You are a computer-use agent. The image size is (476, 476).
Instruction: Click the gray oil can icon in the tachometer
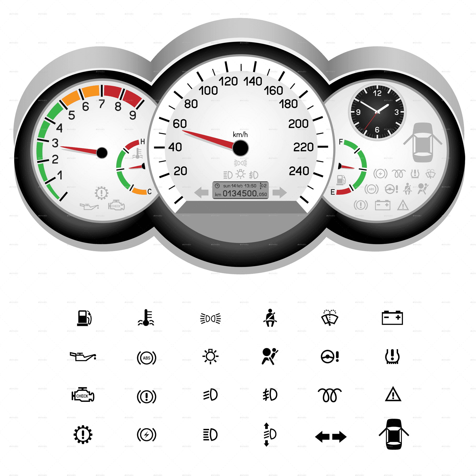(x=89, y=206)
